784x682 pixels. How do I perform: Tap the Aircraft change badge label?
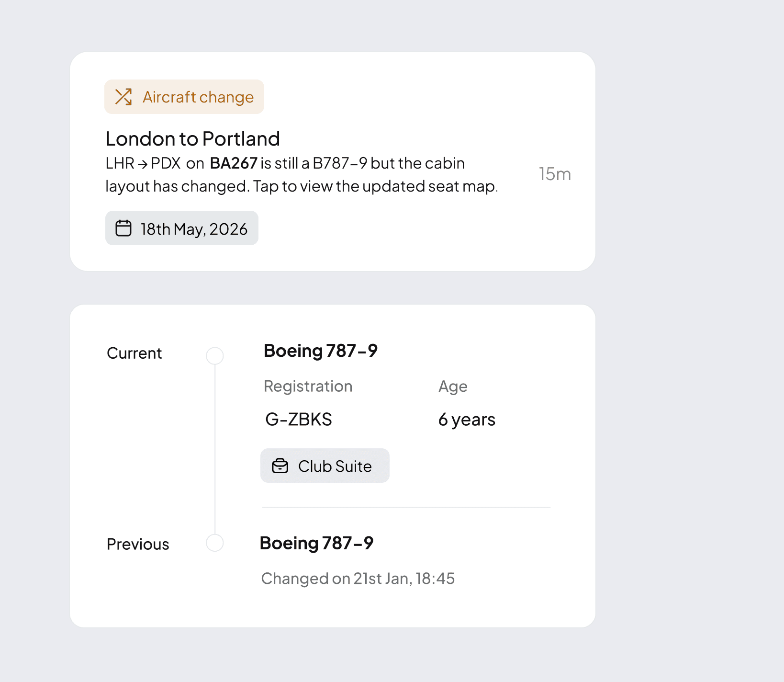198,97
